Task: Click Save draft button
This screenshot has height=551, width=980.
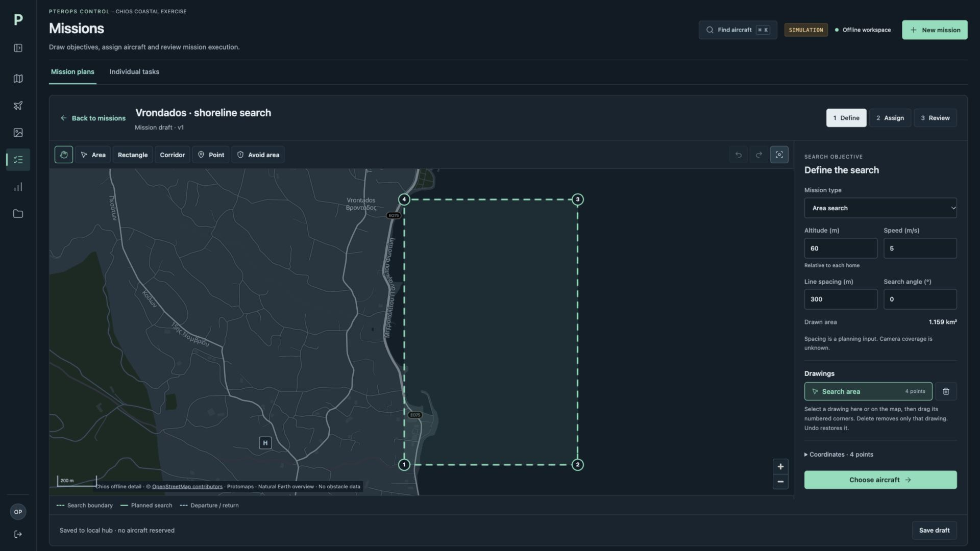Action: click(934, 531)
